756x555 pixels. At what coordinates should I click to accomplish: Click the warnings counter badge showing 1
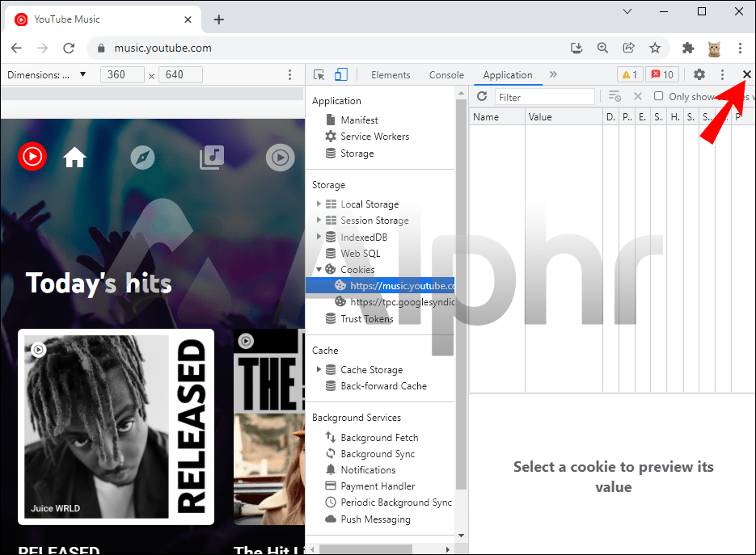pos(630,74)
